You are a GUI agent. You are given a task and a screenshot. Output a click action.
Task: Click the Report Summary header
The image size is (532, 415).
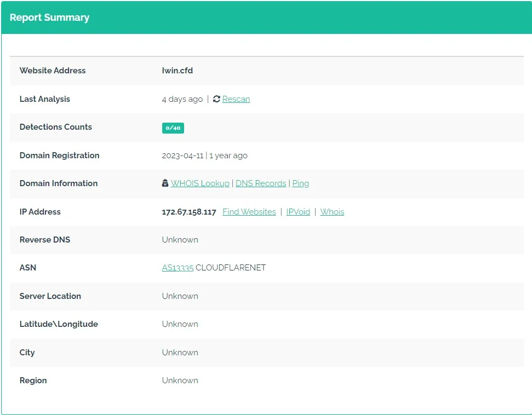tap(49, 18)
